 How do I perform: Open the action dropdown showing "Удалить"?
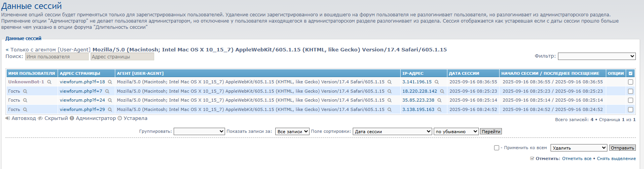tap(579, 148)
